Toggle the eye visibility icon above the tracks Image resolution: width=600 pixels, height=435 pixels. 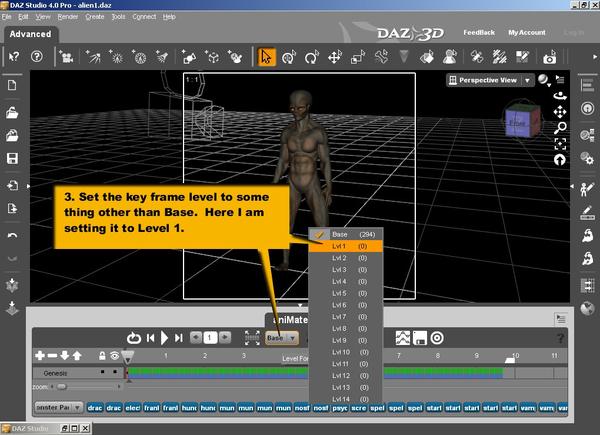click(114, 356)
